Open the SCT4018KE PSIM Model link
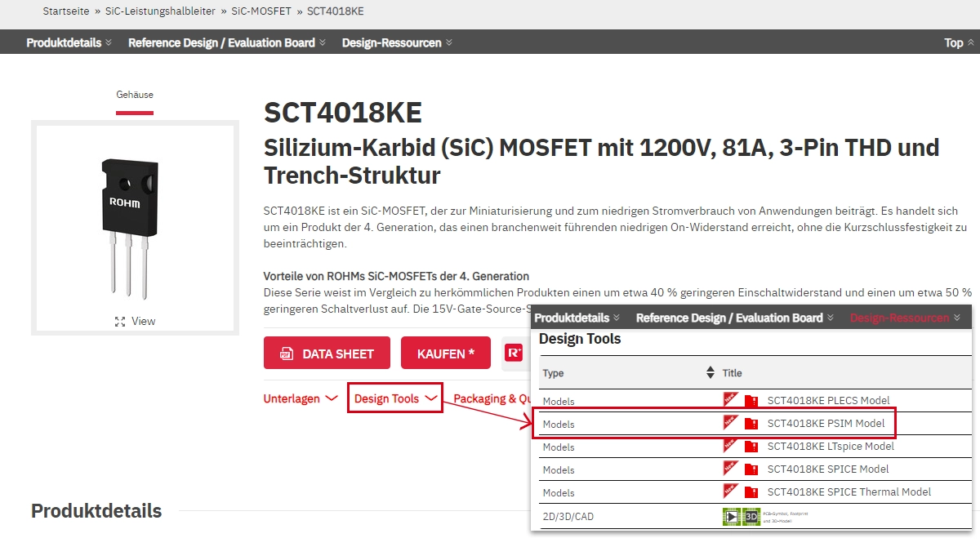 [826, 424]
